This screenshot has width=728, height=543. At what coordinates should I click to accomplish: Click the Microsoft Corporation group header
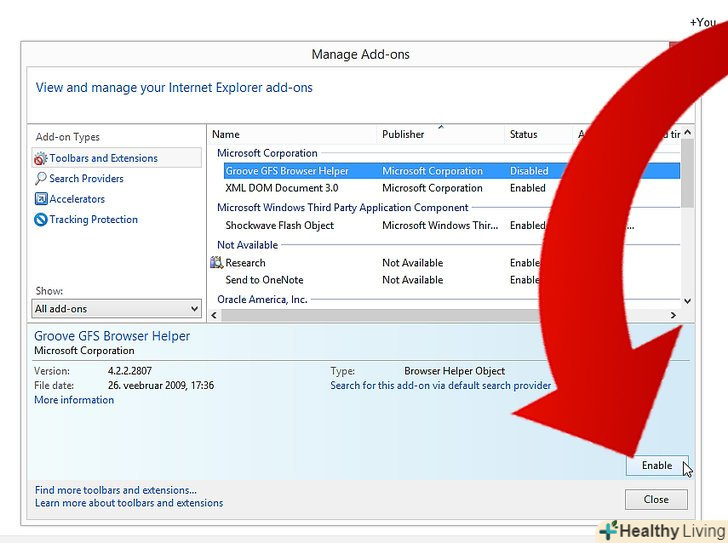pos(267,153)
